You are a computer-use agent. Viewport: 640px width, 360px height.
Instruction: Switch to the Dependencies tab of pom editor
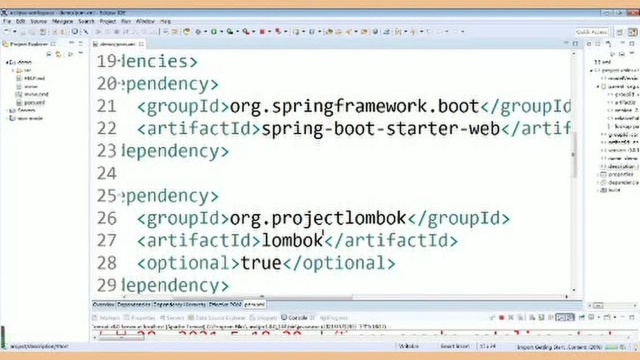(x=133, y=304)
